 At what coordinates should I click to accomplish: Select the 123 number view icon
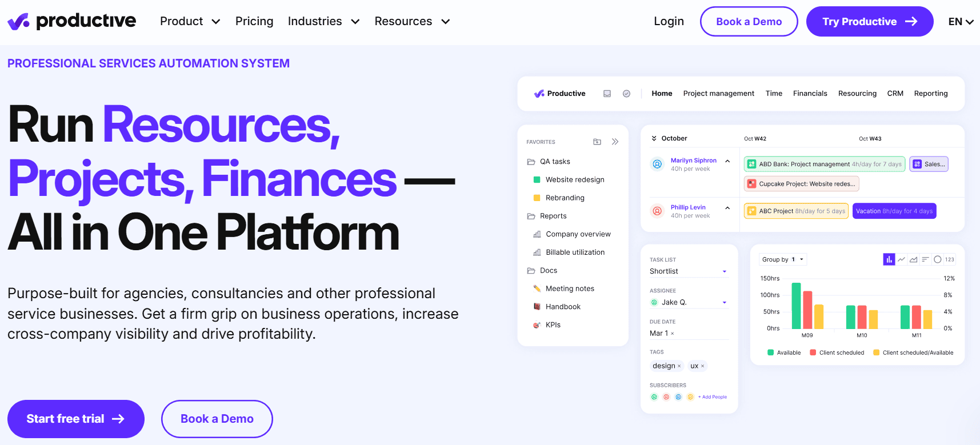(950, 259)
